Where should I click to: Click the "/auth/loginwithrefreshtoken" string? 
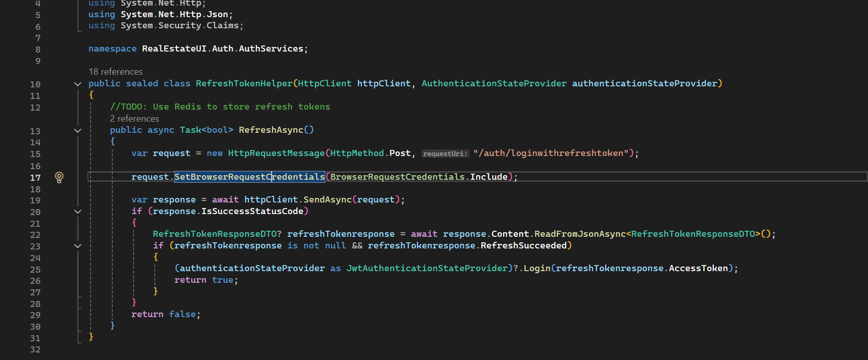pos(551,153)
